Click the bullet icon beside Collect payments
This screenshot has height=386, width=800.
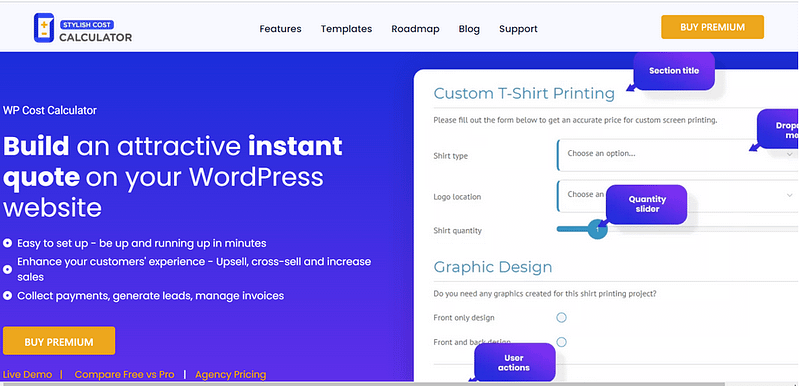8,296
